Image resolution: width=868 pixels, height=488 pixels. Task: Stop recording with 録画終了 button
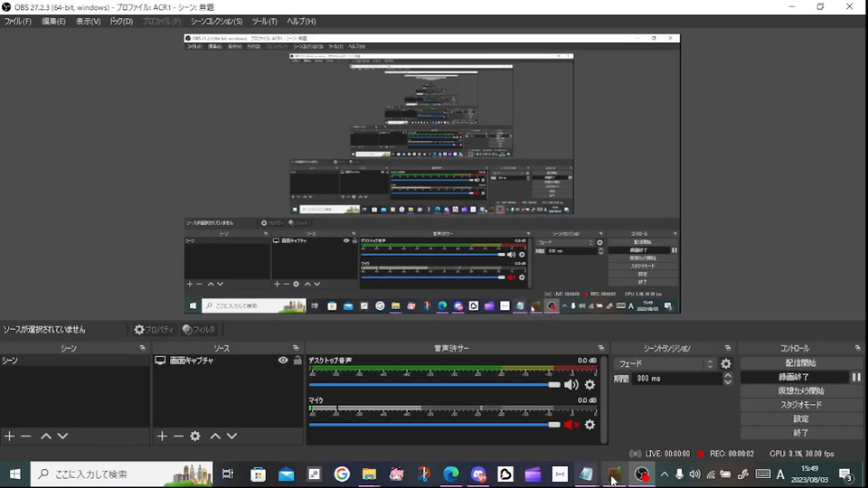tap(794, 377)
